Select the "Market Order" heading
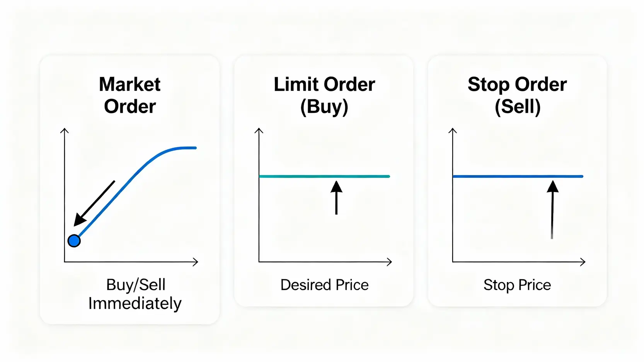This screenshot has height=362, width=644. tap(130, 95)
